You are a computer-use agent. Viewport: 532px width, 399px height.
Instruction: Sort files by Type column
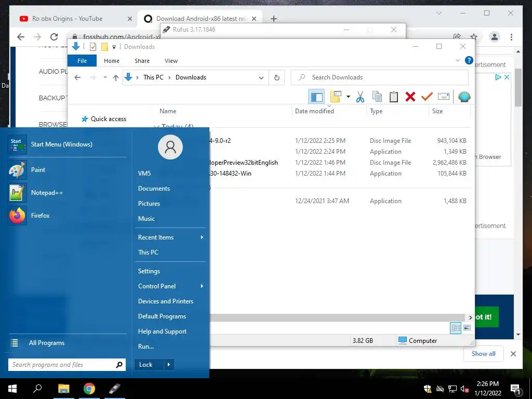[x=376, y=111]
